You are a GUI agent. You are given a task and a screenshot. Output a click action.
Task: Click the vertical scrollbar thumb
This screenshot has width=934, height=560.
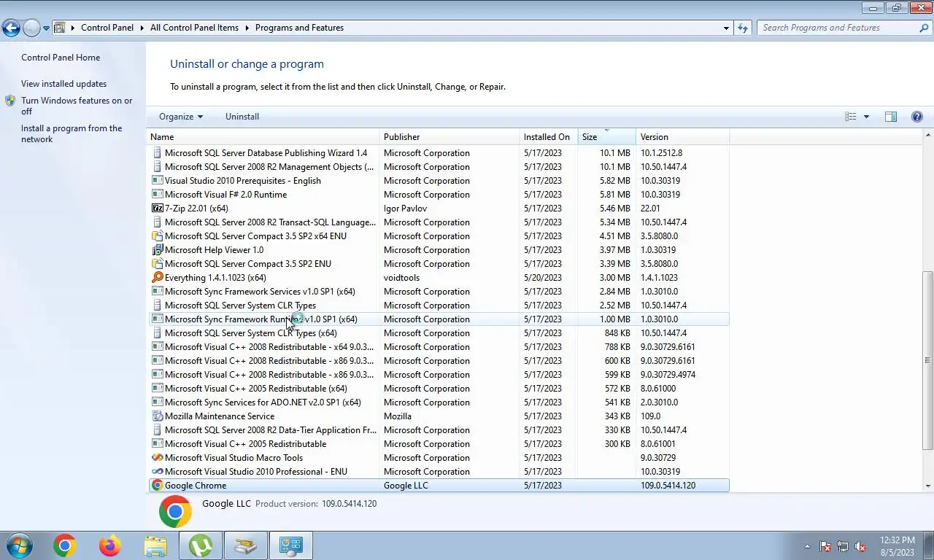(928, 359)
